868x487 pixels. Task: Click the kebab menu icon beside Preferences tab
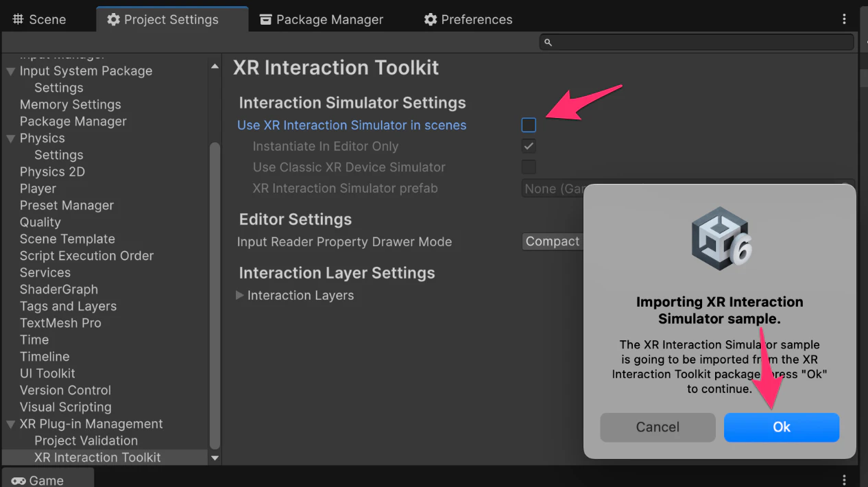[844, 19]
